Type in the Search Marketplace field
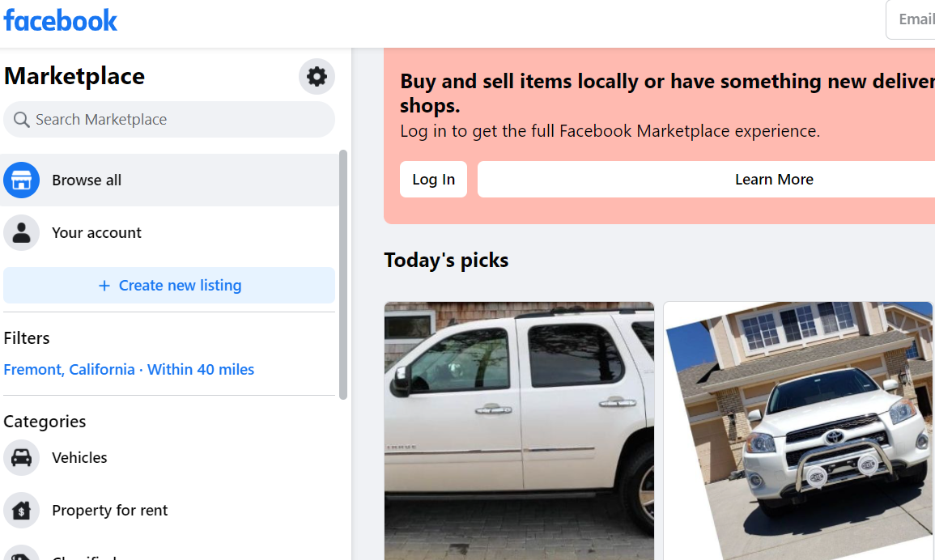 point(178,120)
